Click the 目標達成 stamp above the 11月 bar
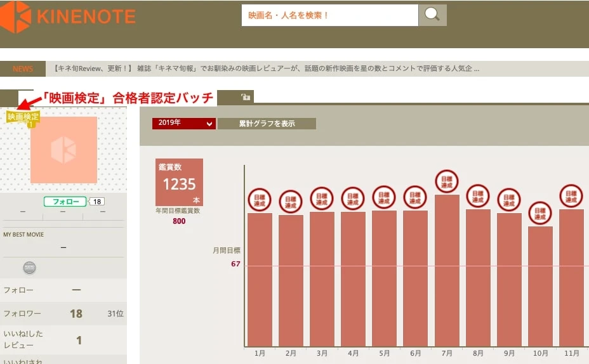Viewport: 589px width, 364px height. pos(571,196)
